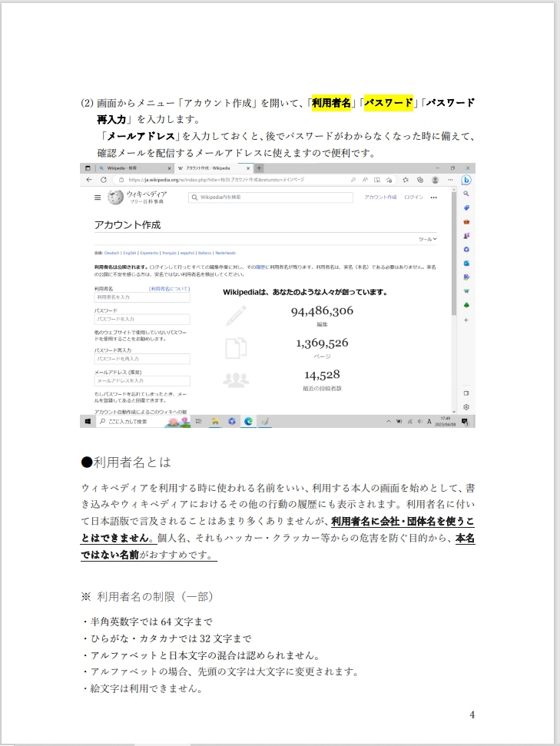Switch language to English
This screenshot has height=746, width=560.
coord(129,253)
